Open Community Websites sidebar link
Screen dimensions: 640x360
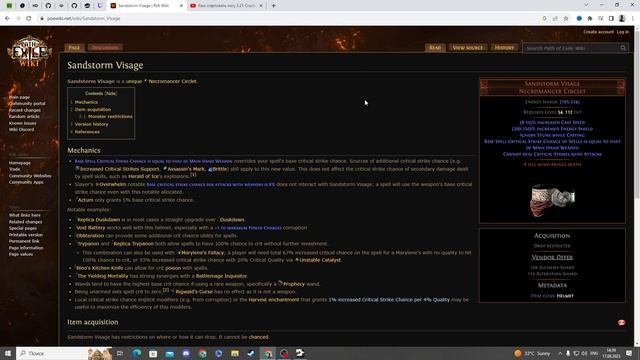point(30,176)
